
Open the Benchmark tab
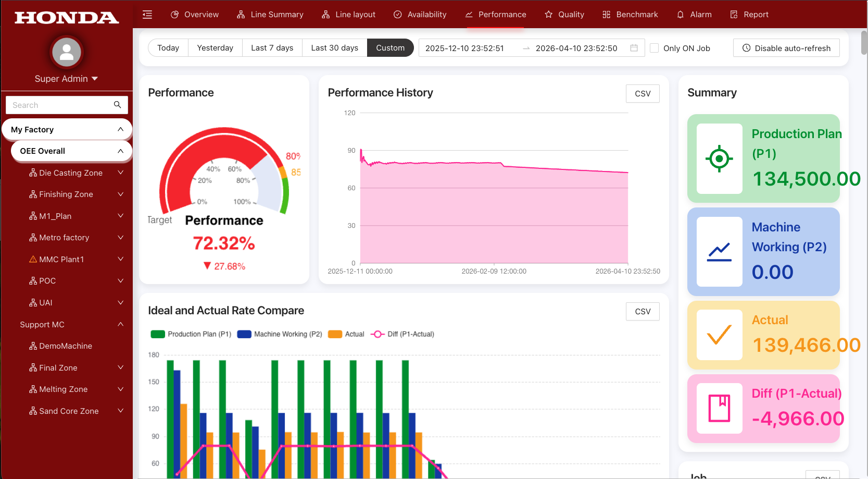(630, 15)
